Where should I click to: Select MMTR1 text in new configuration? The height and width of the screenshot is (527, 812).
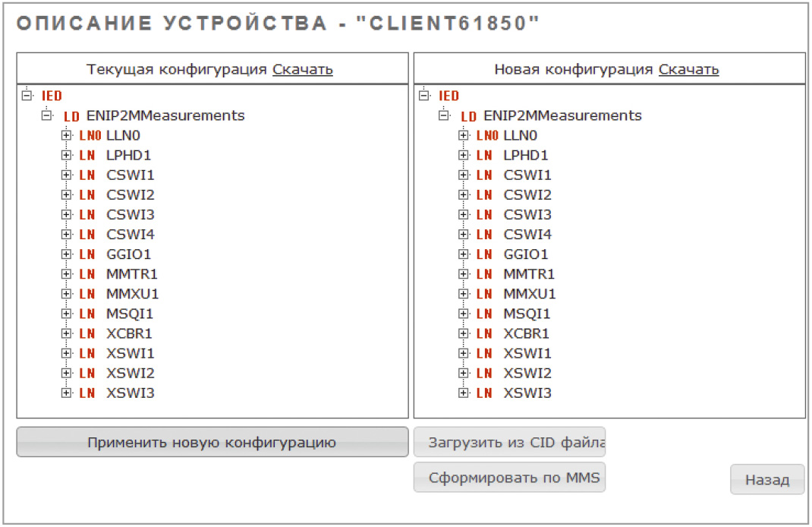(x=529, y=273)
